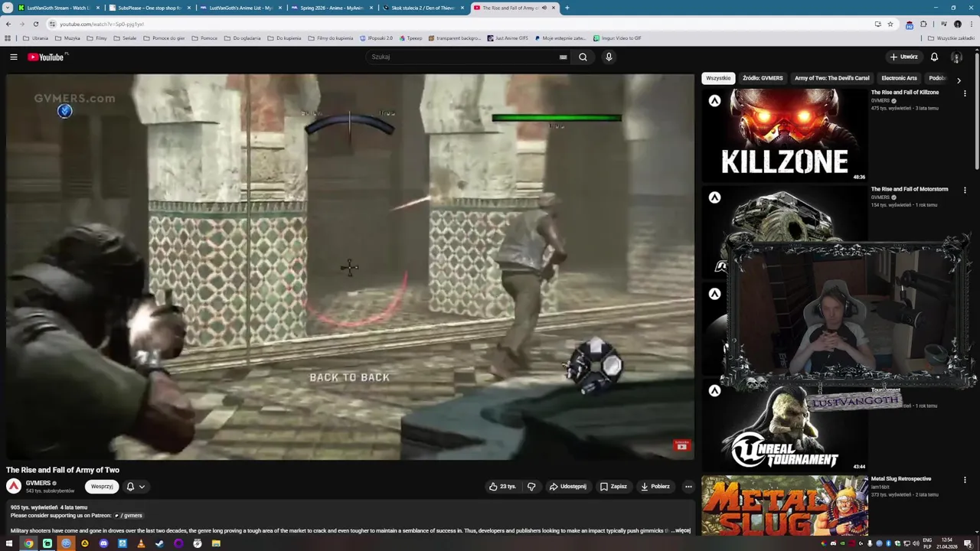Go back in browser history
Viewport: 980px width, 551px height.
coord(8,24)
